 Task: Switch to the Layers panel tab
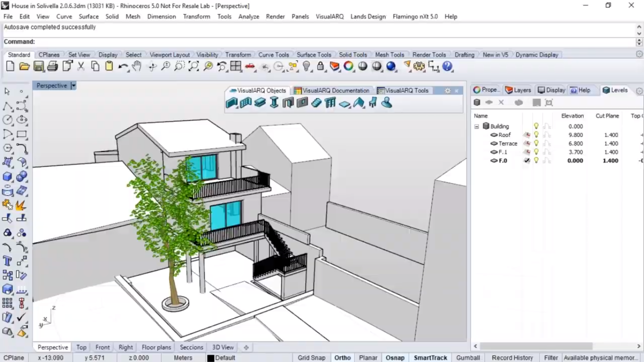(x=518, y=90)
